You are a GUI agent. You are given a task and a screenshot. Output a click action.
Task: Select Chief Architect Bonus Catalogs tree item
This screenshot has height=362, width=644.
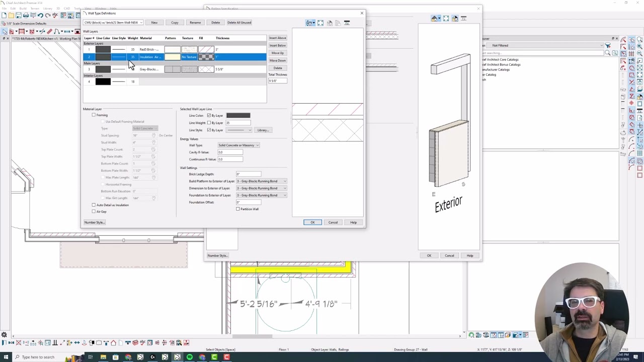(500, 64)
